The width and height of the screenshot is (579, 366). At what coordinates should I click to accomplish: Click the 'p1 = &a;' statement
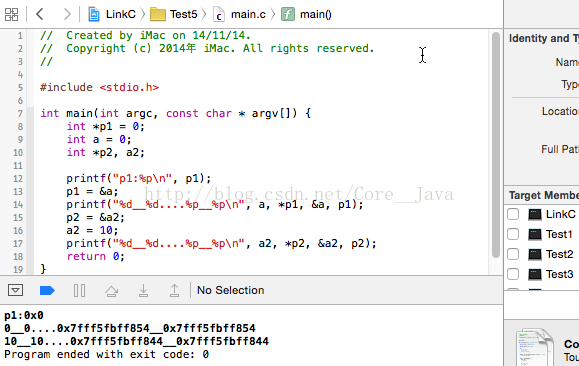point(92,191)
